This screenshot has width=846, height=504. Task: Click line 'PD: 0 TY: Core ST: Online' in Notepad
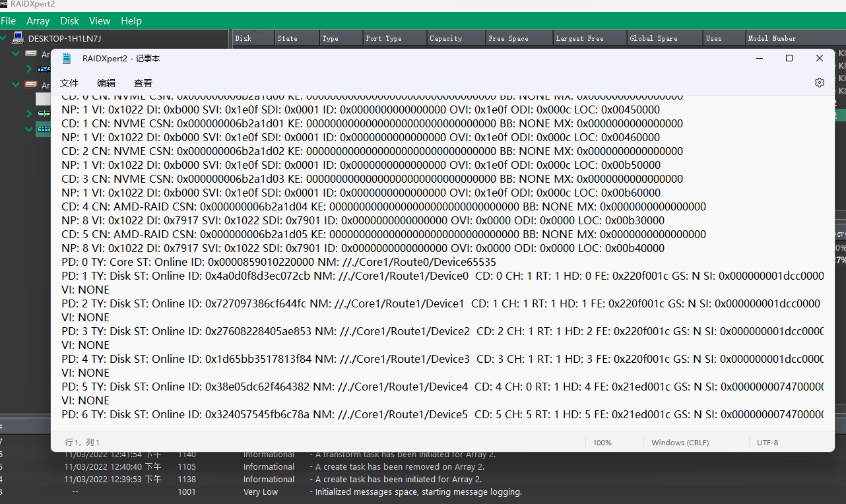(279, 262)
